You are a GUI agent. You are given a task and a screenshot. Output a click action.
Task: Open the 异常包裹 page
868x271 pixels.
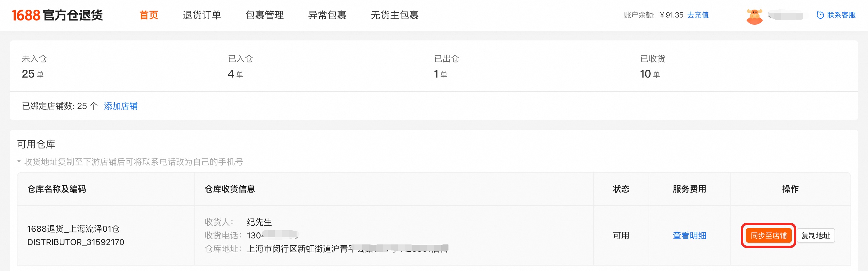tap(327, 15)
